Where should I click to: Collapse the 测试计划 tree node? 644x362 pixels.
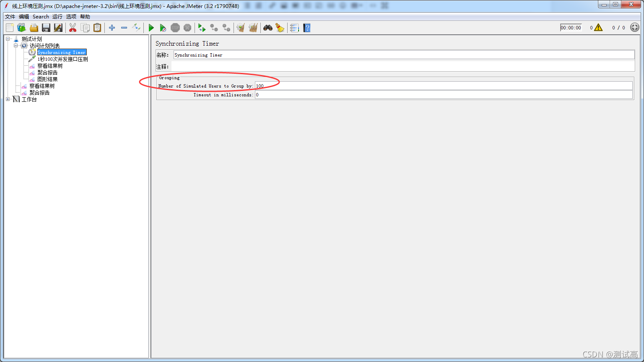[8, 39]
